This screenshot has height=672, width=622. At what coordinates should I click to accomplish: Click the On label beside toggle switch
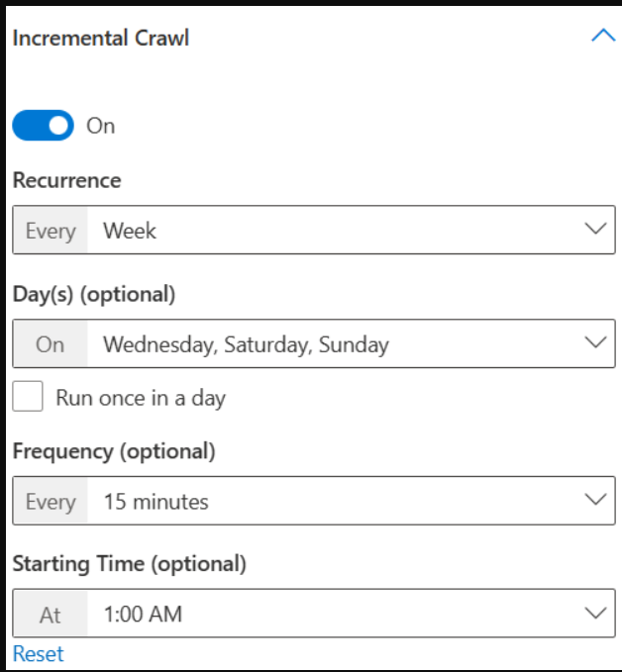coord(101,126)
